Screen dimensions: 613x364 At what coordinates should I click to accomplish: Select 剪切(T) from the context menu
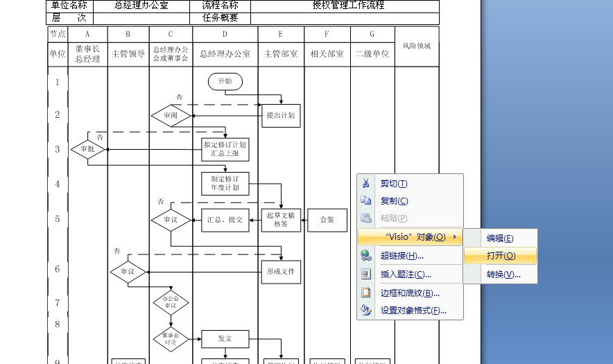point(410,183)
